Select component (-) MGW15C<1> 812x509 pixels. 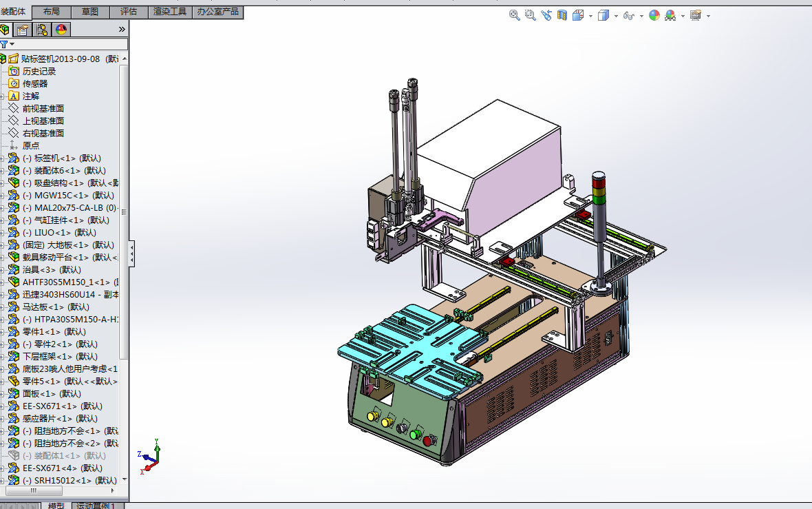(x=68, y=196)
